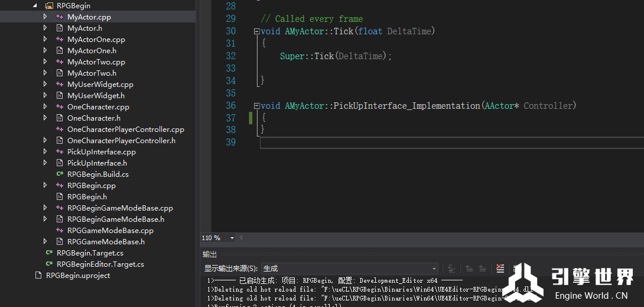Click the '// Called every frame' comment

(312, 19)
